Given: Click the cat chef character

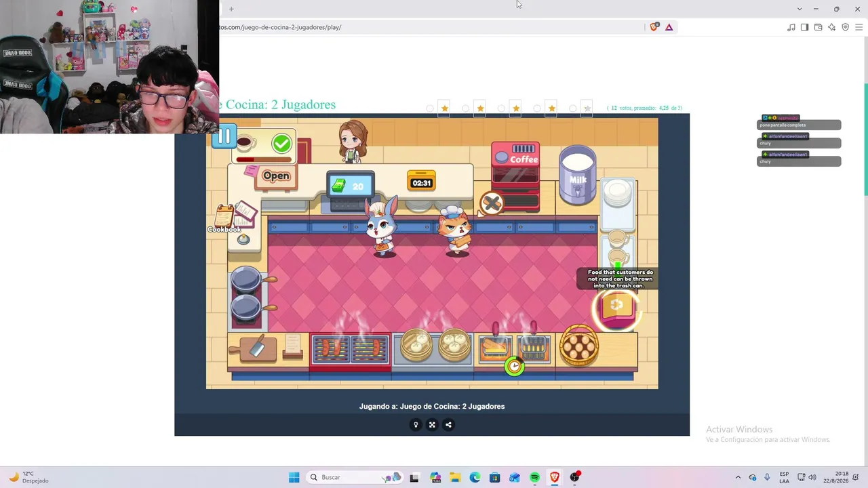Looking at the screenshot, I should [x=456, y=230].
